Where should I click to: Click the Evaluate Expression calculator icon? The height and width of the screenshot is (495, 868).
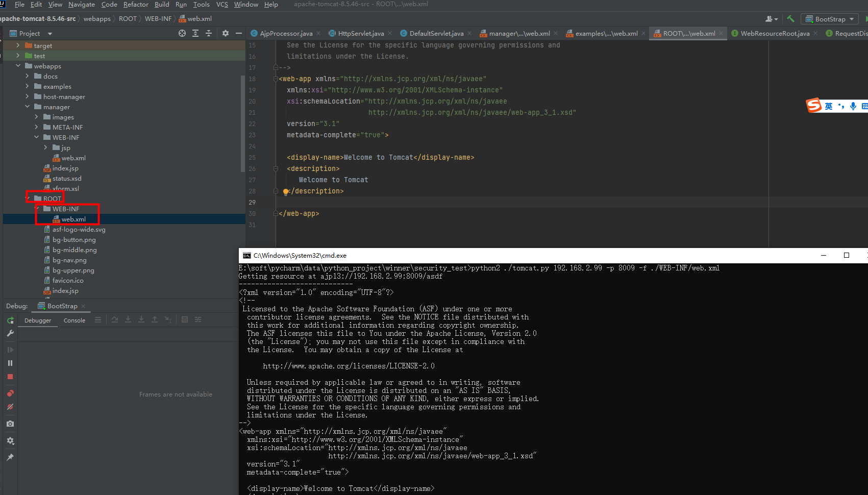click(x=185, y=320)
